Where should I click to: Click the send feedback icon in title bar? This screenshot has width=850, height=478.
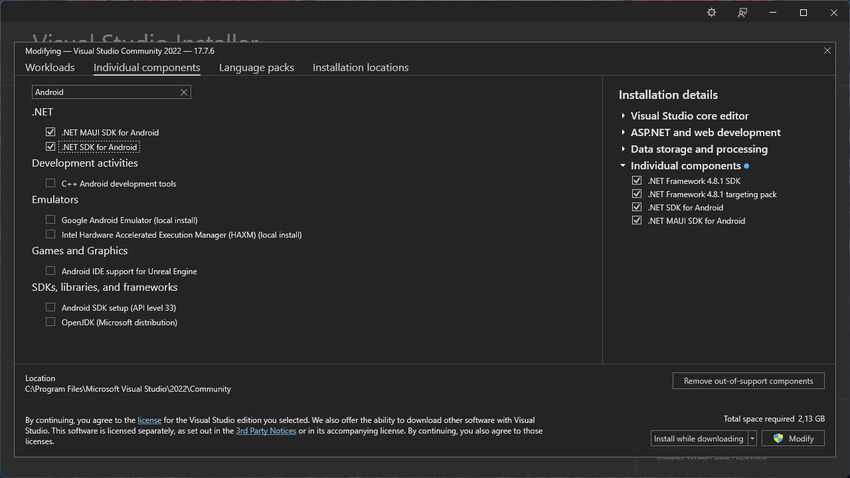tap(742, 12)
